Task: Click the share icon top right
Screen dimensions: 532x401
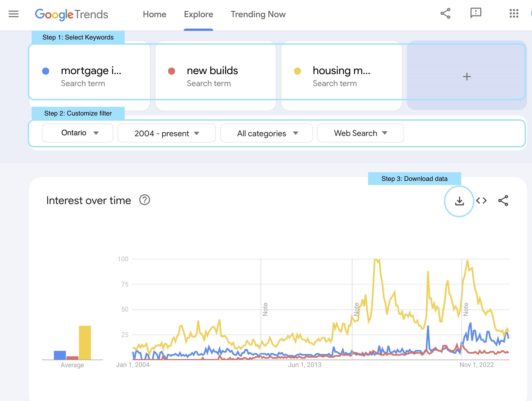Action: (x=445, y=13)
